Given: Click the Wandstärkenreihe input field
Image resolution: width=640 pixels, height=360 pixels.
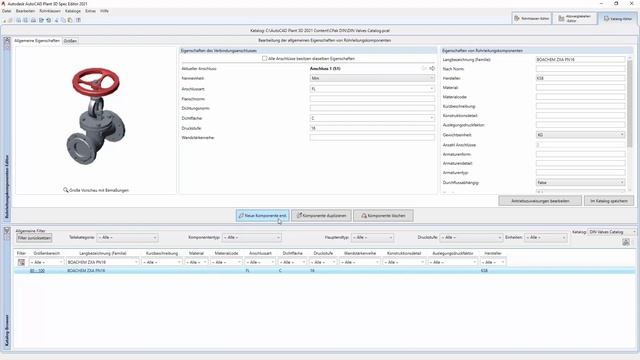Looking at the screenshot, I should pyautogui.click(x=372, y=138).
